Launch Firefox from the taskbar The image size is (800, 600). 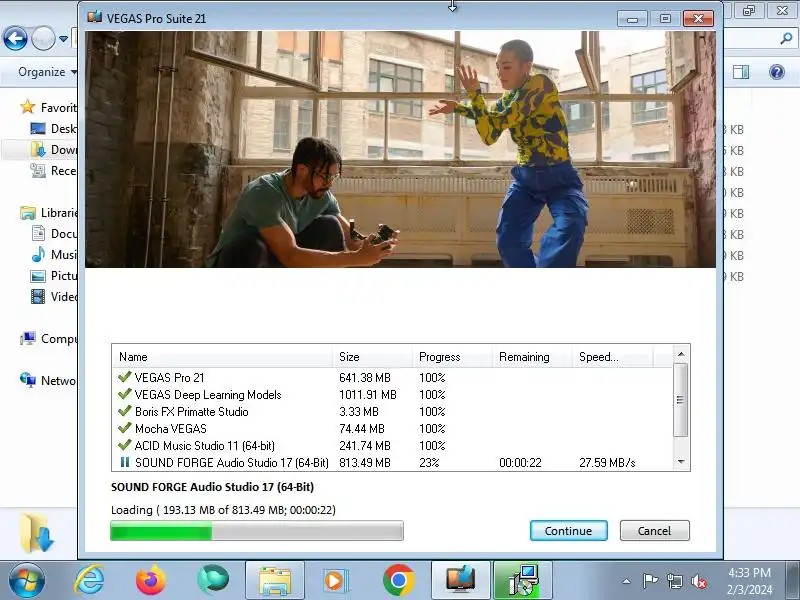[151, 581]
